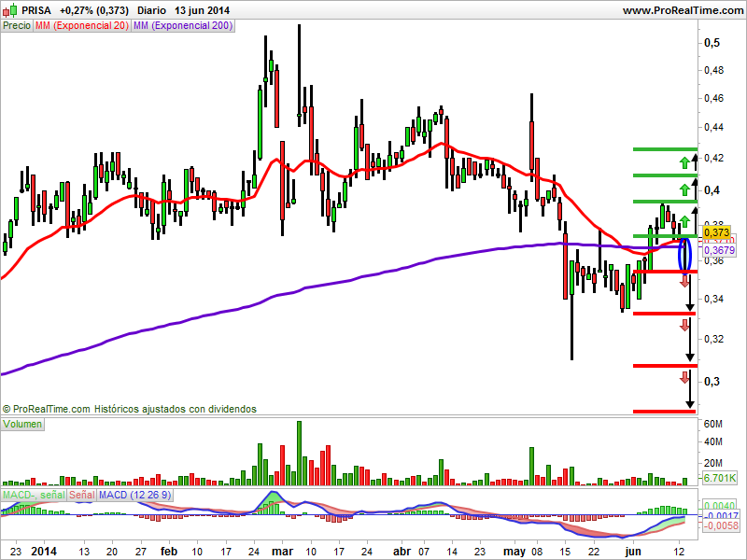Click the 0,48 price axis label
The height and width of the screenshot is (560, 747).
coord(713,70)
